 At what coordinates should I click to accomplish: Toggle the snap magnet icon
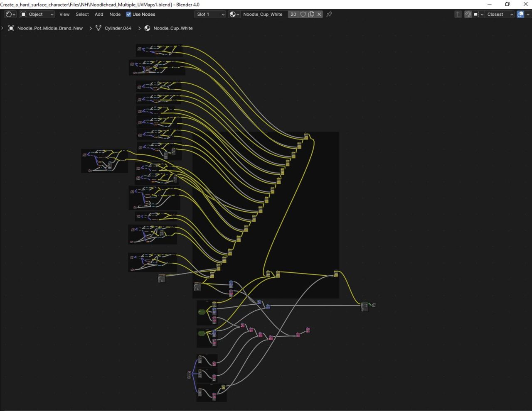pos(468,14)
